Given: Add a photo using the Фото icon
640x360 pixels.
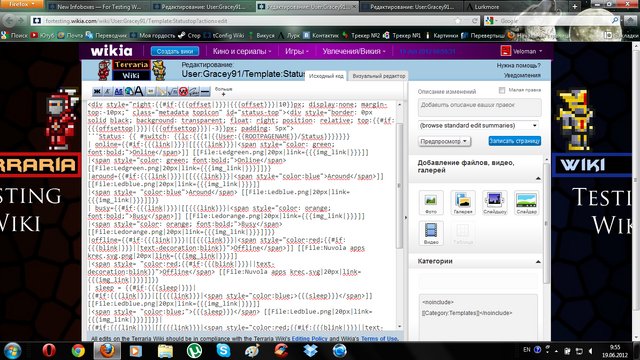Looking at the screenshot, I should [x=431, y=202].
